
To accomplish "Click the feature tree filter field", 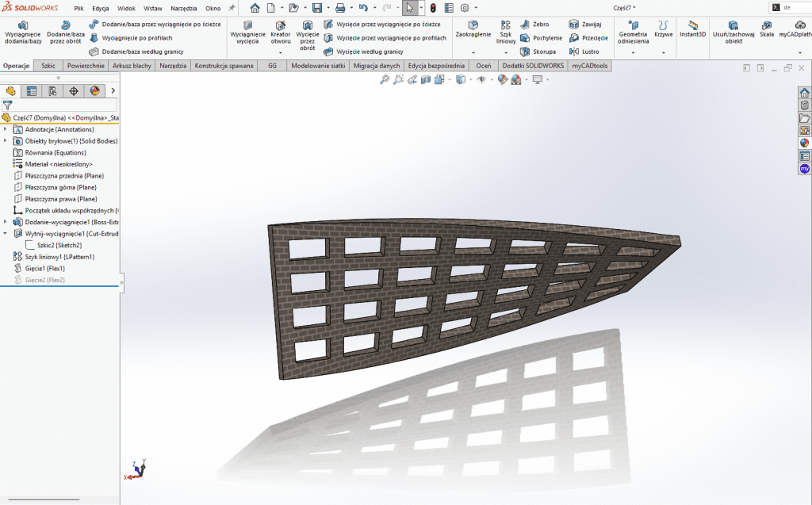I will click(x=63, y=105).
